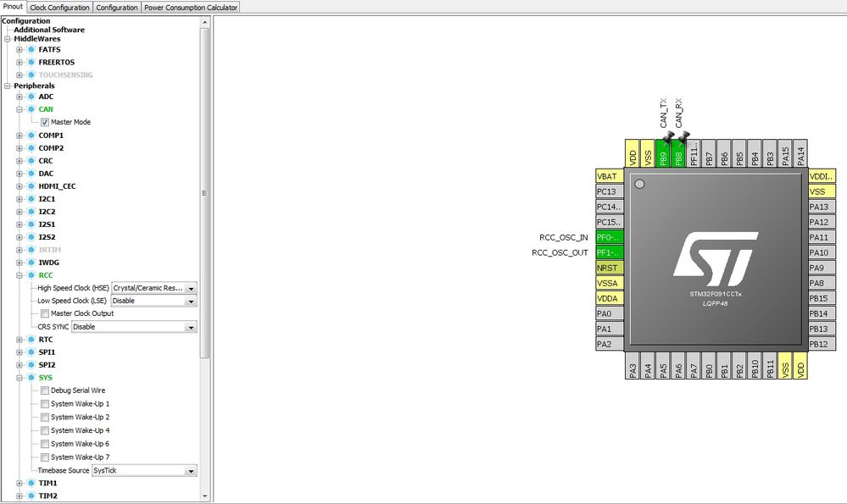Collapse the SYS peripheral node
The width and height of the screenshot is (847, 504).
(20, 379)
